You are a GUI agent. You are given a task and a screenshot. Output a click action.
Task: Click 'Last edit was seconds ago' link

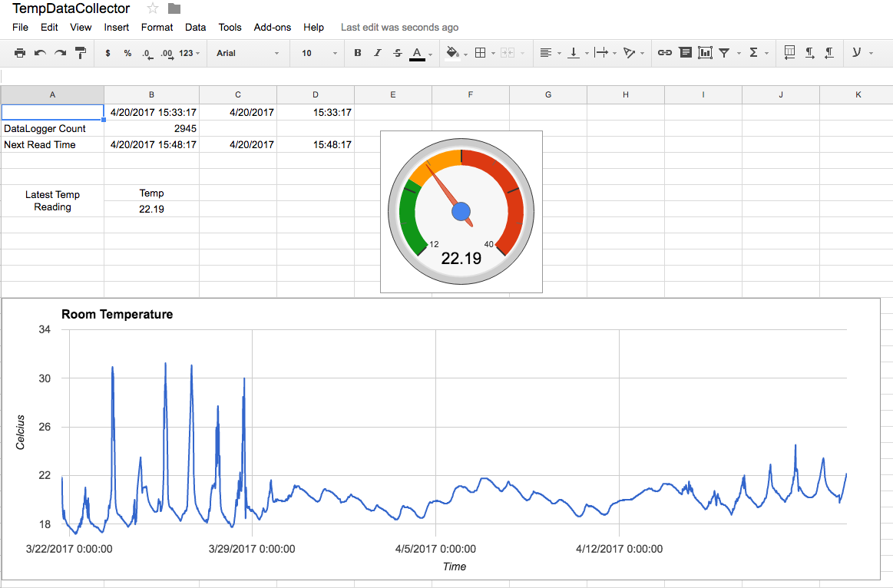(399, 27)
